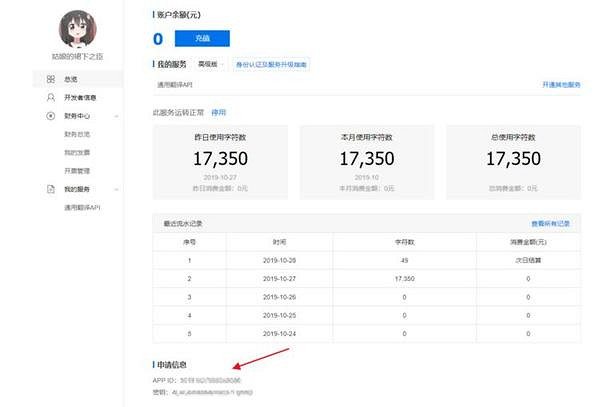Screen dimensions: 614x407
Task: Open 开发者信息 in the sidebar
Action: 78,98
